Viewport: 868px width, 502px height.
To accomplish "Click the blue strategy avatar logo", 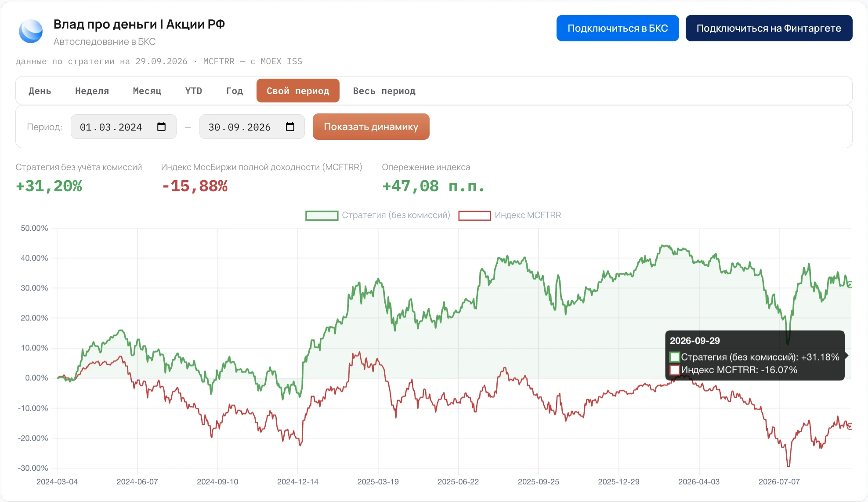I will tap(31, 31).
